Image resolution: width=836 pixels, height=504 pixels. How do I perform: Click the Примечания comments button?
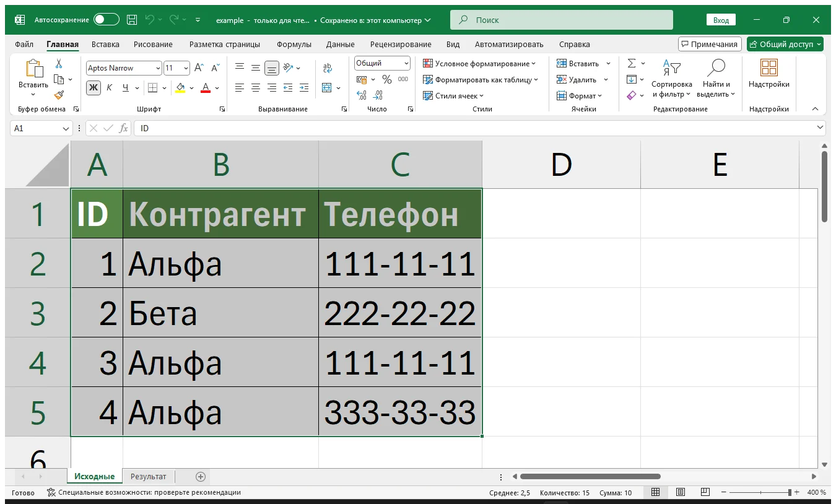(x=710, y=44)
